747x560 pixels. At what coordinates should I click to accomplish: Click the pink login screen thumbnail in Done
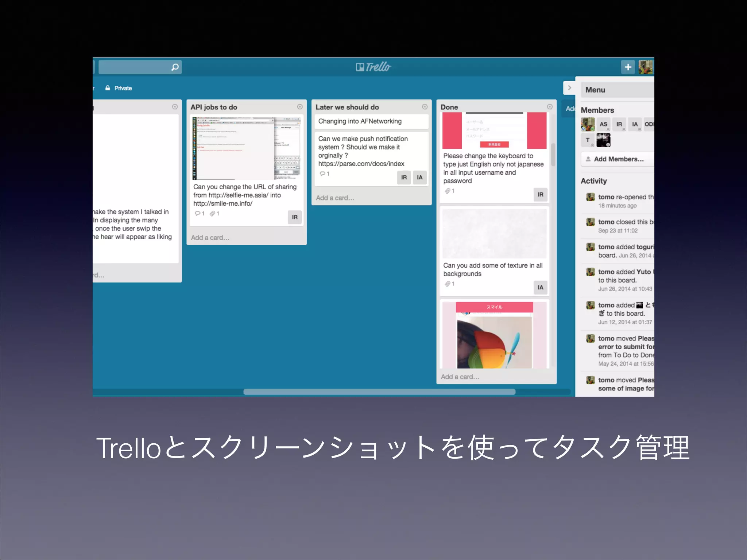[494, 131]
